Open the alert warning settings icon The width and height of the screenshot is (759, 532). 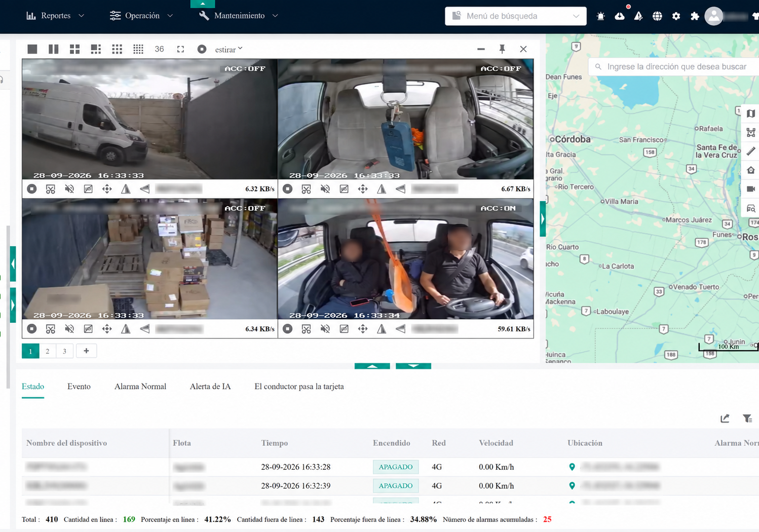click(638, 16)
